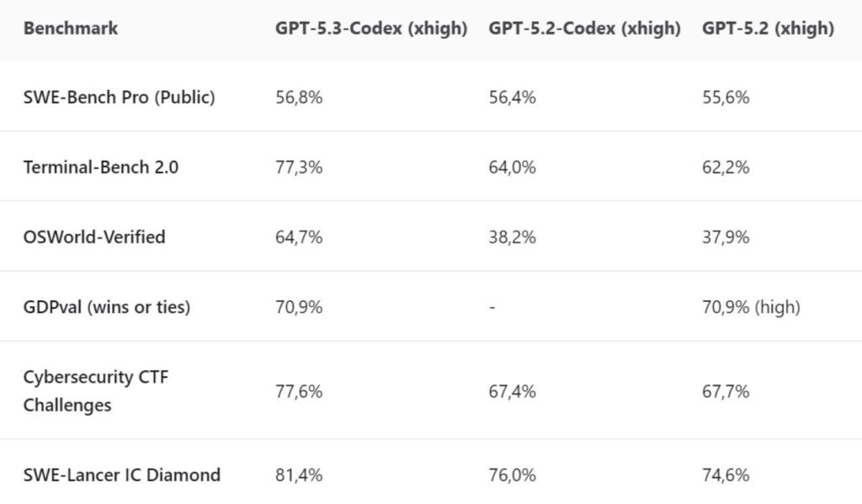Click the Benchmark column header

[x=71, y=29]
